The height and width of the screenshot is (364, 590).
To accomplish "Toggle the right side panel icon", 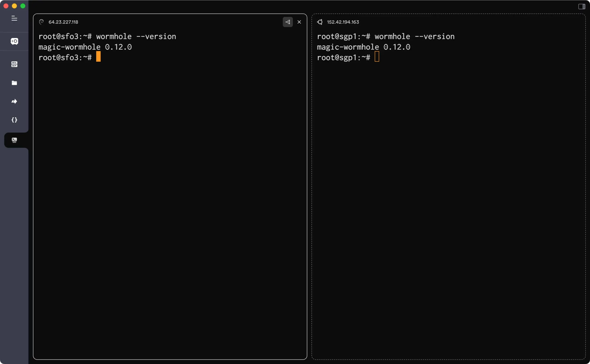I will (x=581, y=6).
